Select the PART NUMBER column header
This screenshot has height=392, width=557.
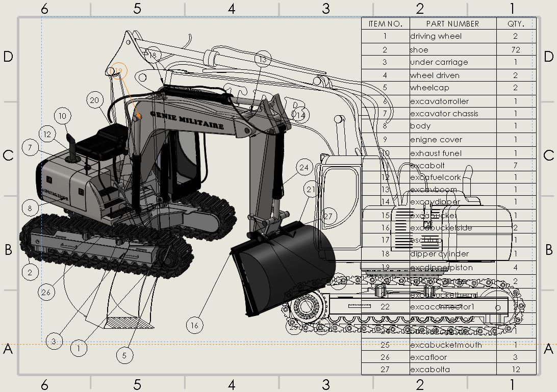[x=453, y=24]
